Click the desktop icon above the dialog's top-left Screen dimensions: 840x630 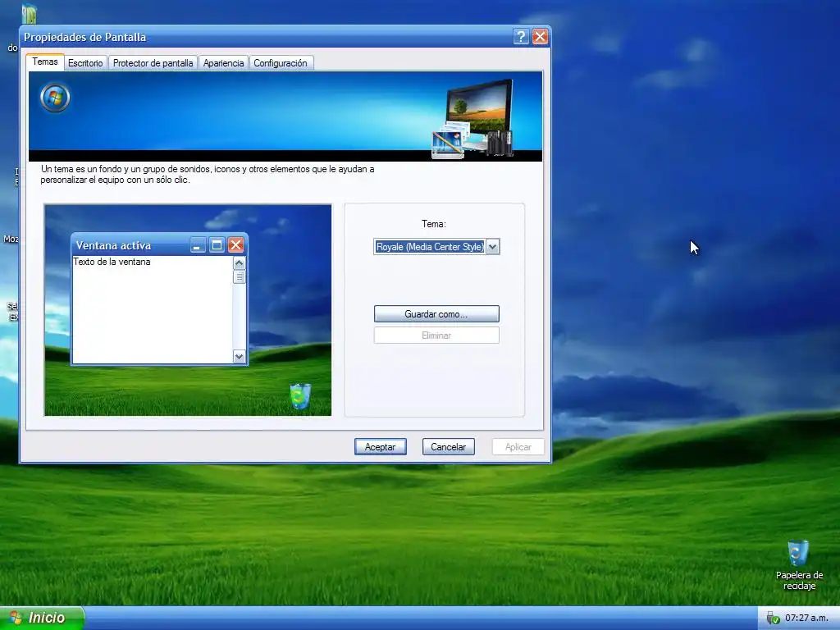(29, 14)
